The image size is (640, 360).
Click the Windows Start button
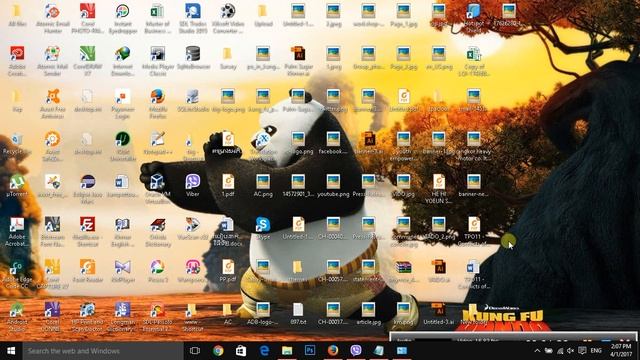pyautogui.click(x=11, y=351)
